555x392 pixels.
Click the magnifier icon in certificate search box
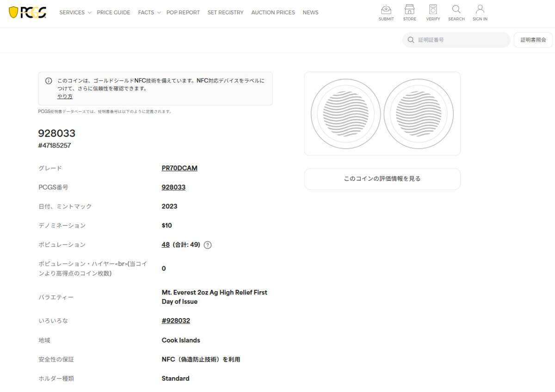(411, 40)
